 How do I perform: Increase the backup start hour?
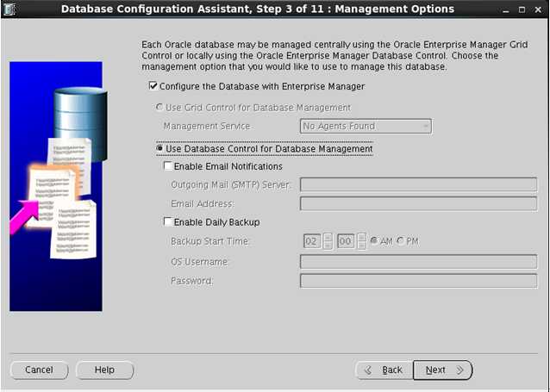(x=328, y=238)
